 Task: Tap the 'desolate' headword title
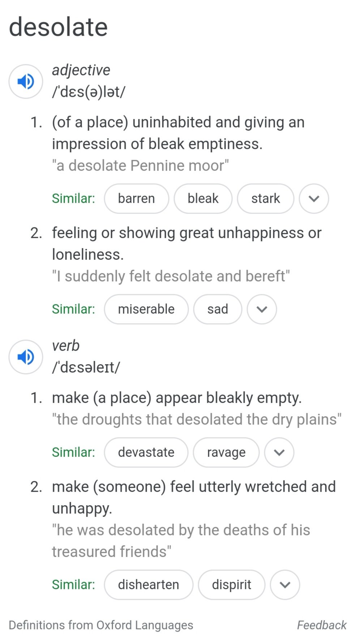tap(58, 27)
